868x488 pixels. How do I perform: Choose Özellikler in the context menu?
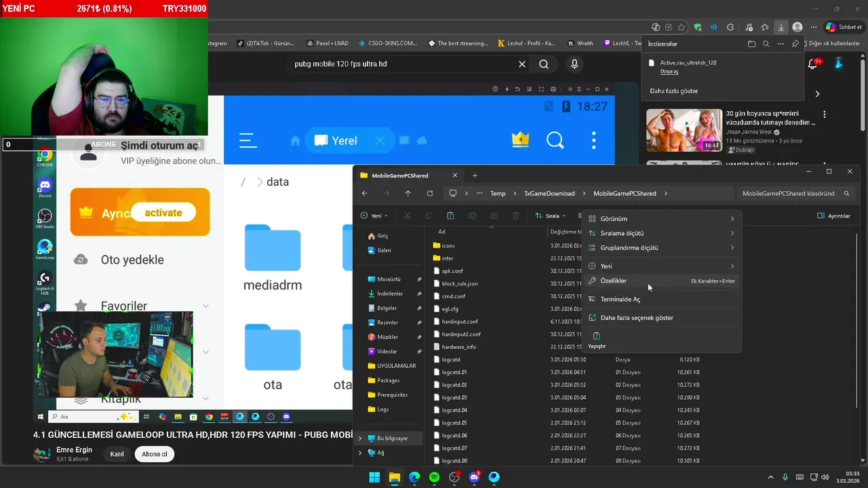[662, 281]
